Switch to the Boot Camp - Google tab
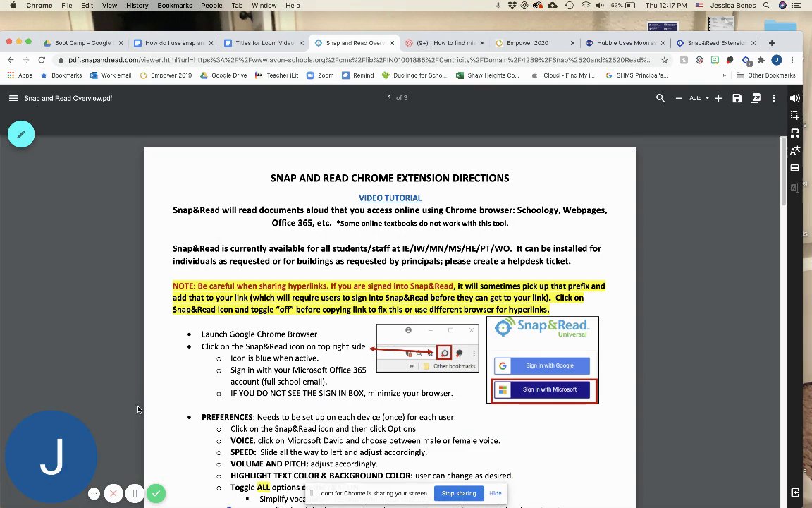Image resolution: width=812 pixels, height=508 pixels. pyautogui.click(x=83, y=43)
